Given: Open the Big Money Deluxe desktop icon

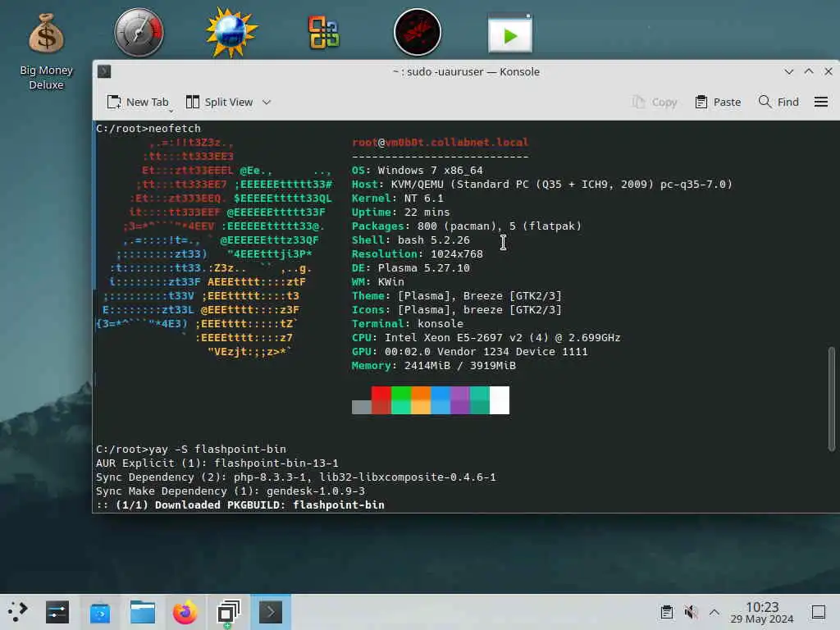Looking at the screenshot, I should tap(46, 51).
